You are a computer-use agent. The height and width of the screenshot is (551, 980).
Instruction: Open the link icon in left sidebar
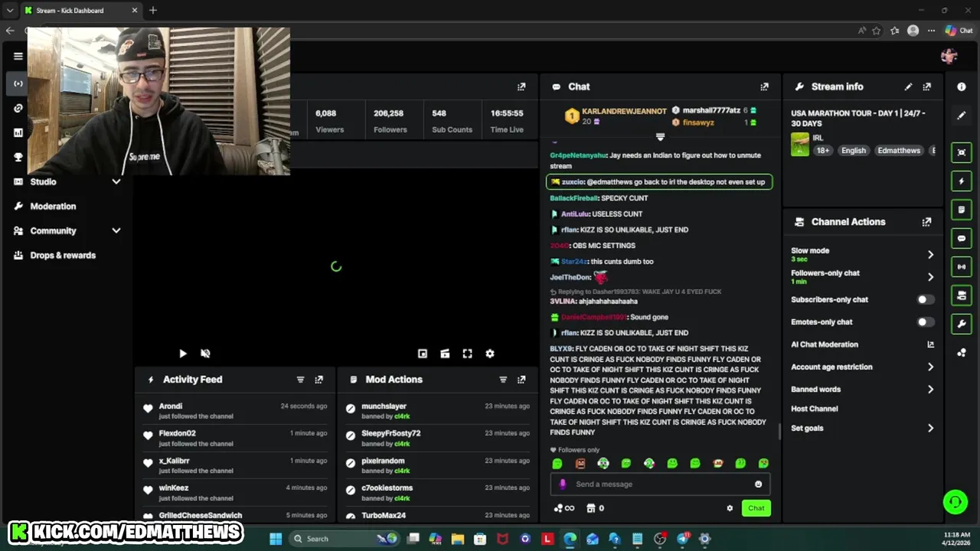pos(18,108)
